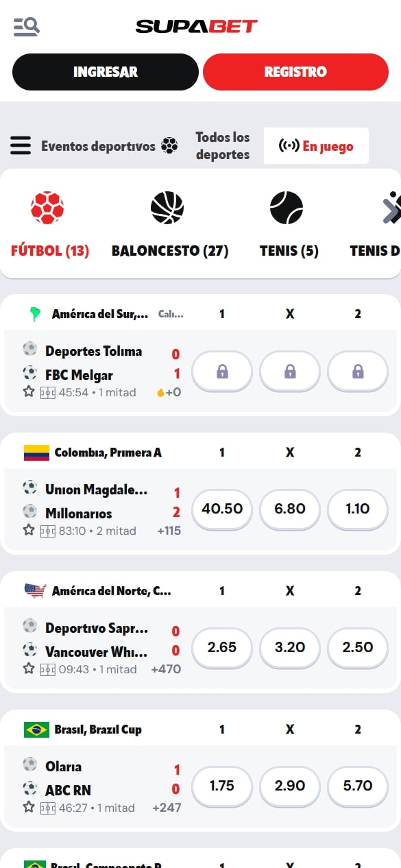The height and width of the screenshot is (868, 401).
Task: Click the SUPABET logo
Action: (197, 27)
